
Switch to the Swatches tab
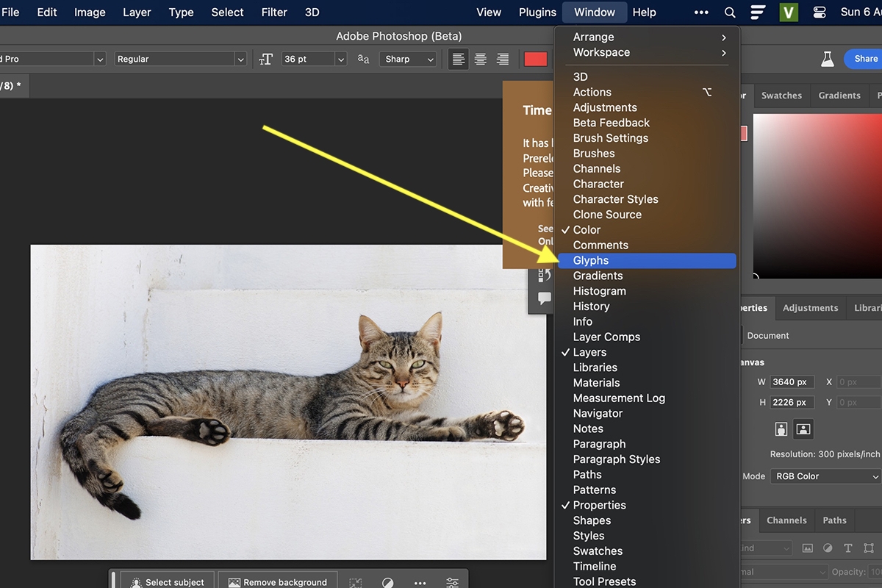[x=781, y=96]
